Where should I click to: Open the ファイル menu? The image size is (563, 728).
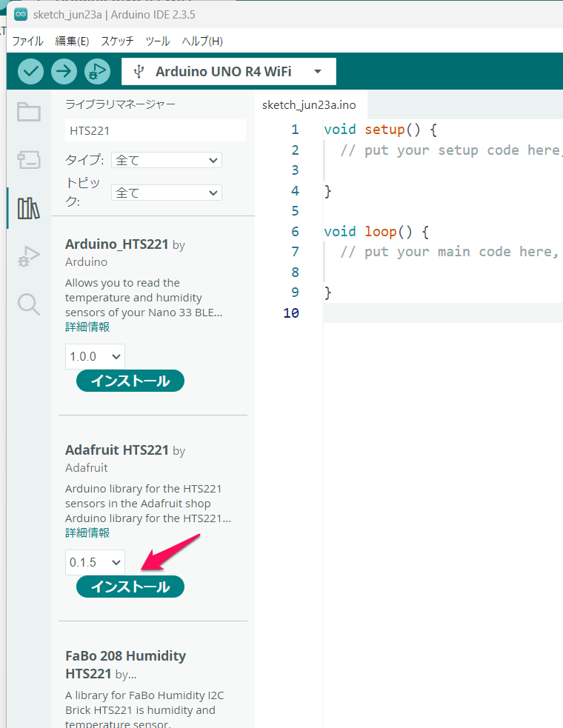[28, 41]
